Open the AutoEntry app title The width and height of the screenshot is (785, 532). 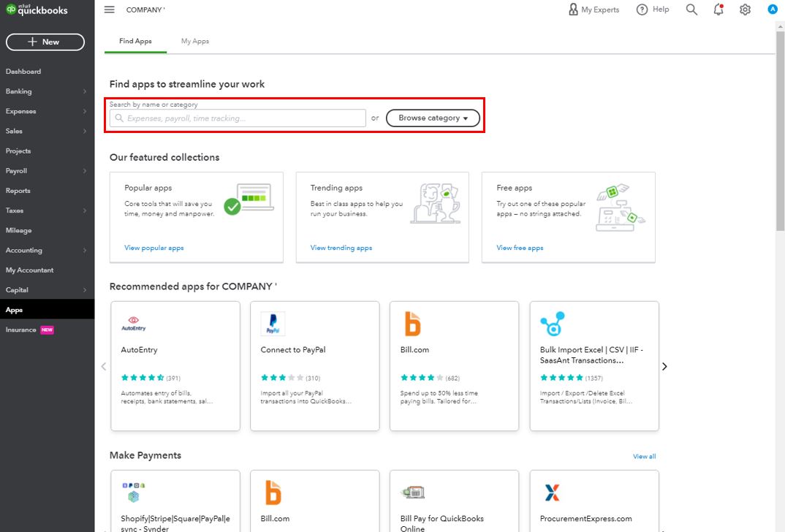click(139, 350)
